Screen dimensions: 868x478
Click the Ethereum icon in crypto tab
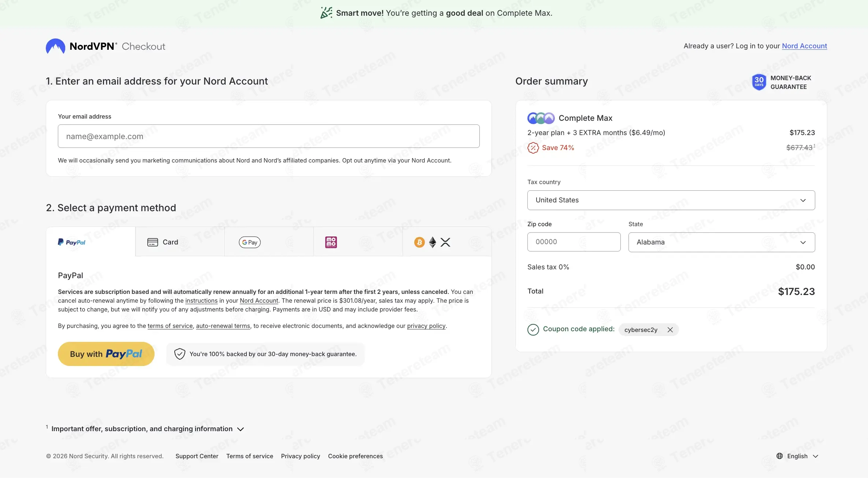pyautogui.click(x=433, y=242)
